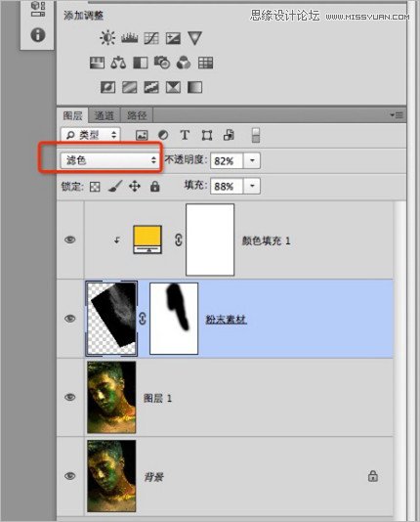Screen dimensions: 420x522
Task: Add a Photo Filter adjustment
Action: click(162, 63)
